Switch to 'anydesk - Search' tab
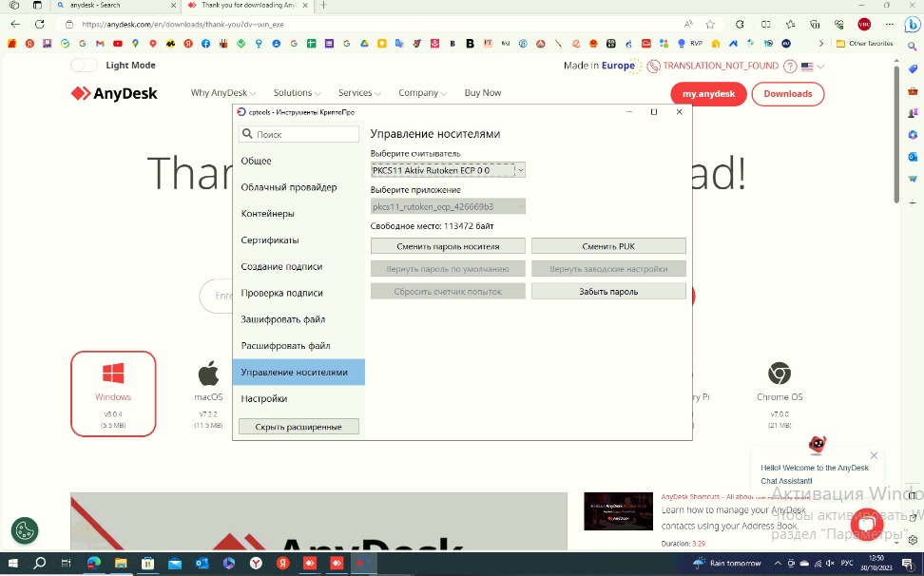 pyautogui.click(x=115, y=6)
